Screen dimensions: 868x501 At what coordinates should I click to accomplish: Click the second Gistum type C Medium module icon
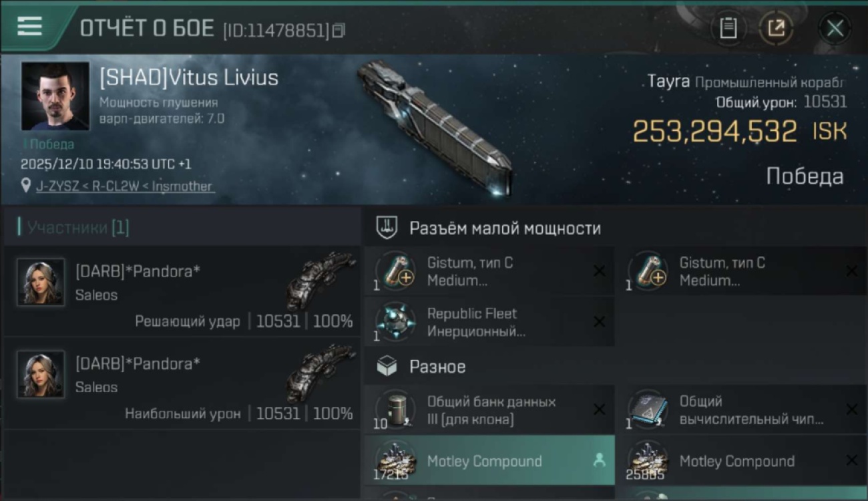pos(648,271)
